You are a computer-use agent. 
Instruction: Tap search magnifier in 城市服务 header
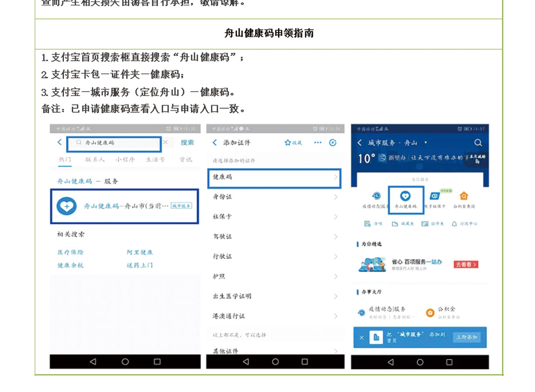[478, 143]
